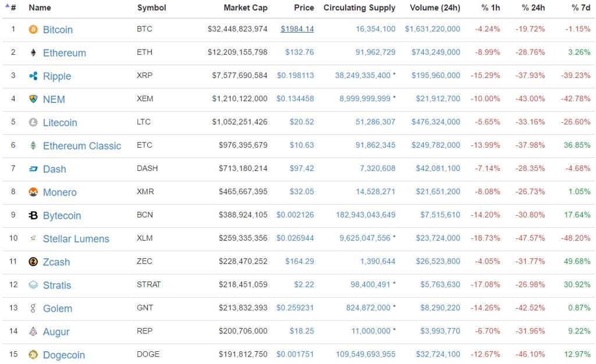
Task: Open the Ethereum Classic name link
Action: click(x=81, y=146)
